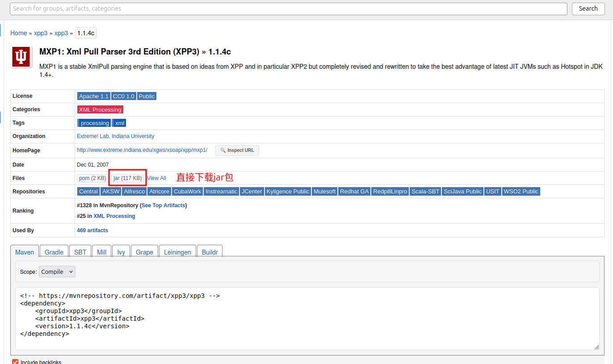The image size is (613, 364).
Task: Click the Repositories row label
Action: point(29,192)
